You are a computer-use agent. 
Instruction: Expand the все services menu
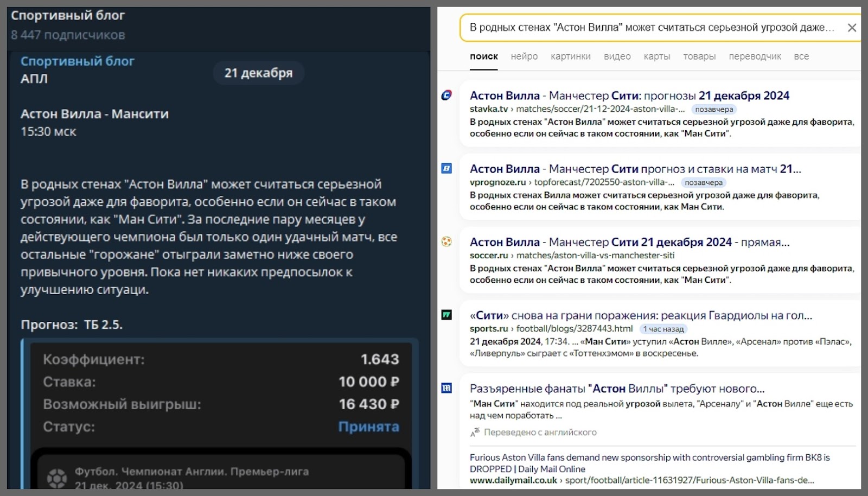click(x=801, y=56)
